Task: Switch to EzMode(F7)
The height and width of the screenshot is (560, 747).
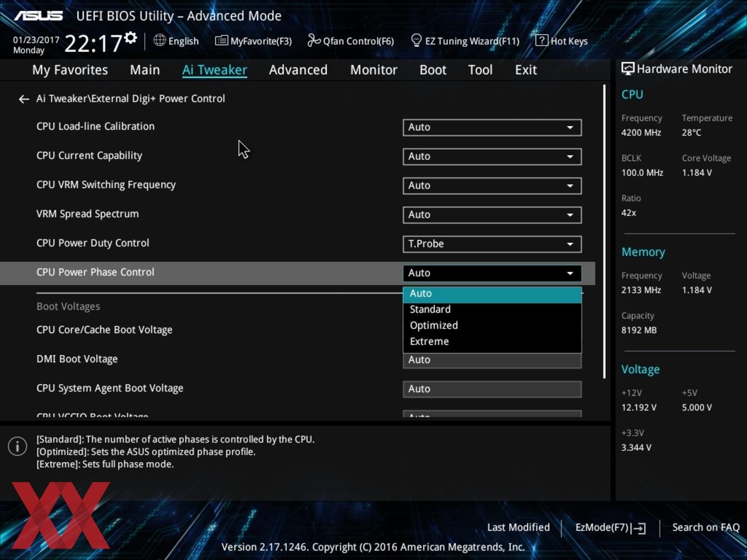Action: point(610,528)
